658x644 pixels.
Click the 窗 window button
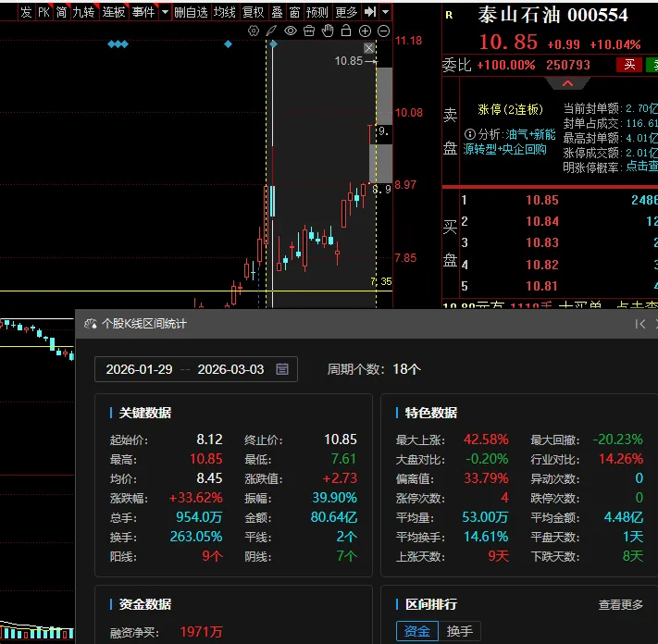point(294,12)
